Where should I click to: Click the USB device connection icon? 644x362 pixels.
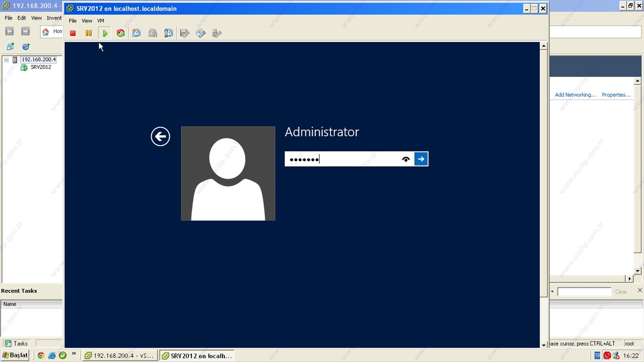point(217,33)
